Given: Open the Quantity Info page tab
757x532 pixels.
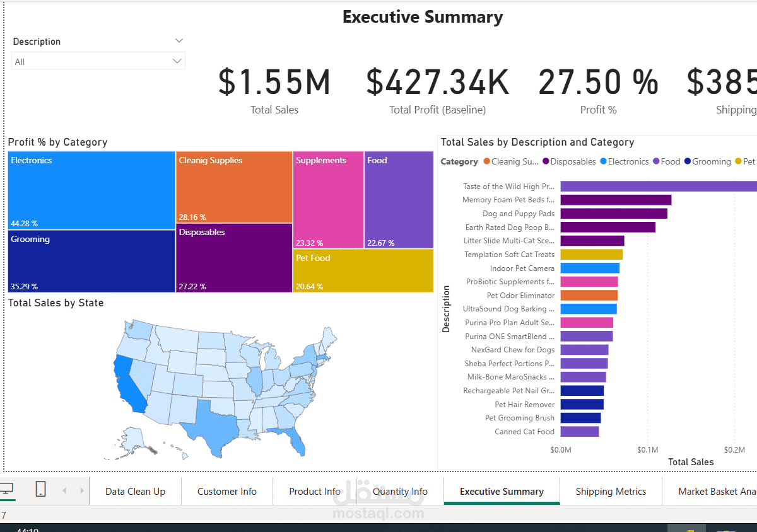Looking at the screenshot, I should 400,492.
